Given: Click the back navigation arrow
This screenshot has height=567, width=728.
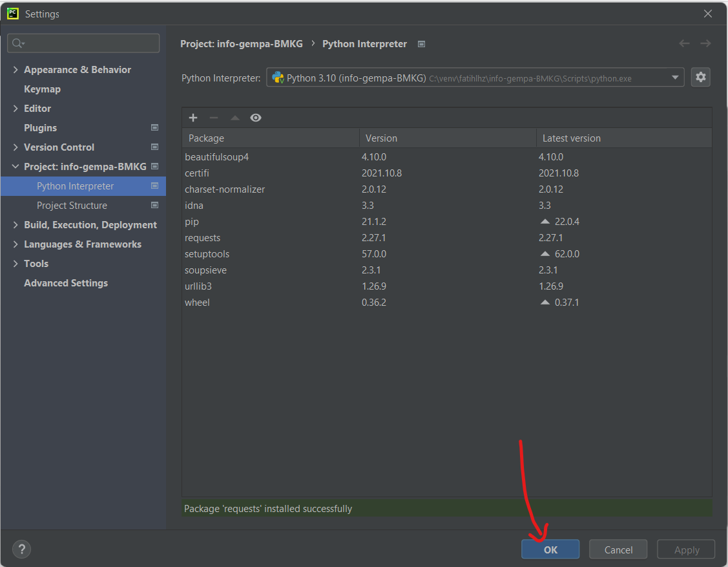Looking at the screenshot, I should coord(684,43).
